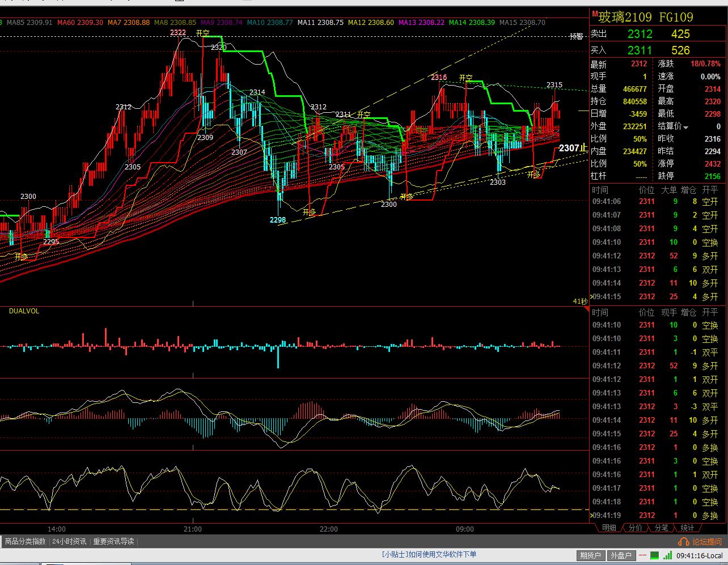Click the 内盘 value 234427
This screenshot has width=728, height=565.
pyautogui.click(x=634, y=151)
